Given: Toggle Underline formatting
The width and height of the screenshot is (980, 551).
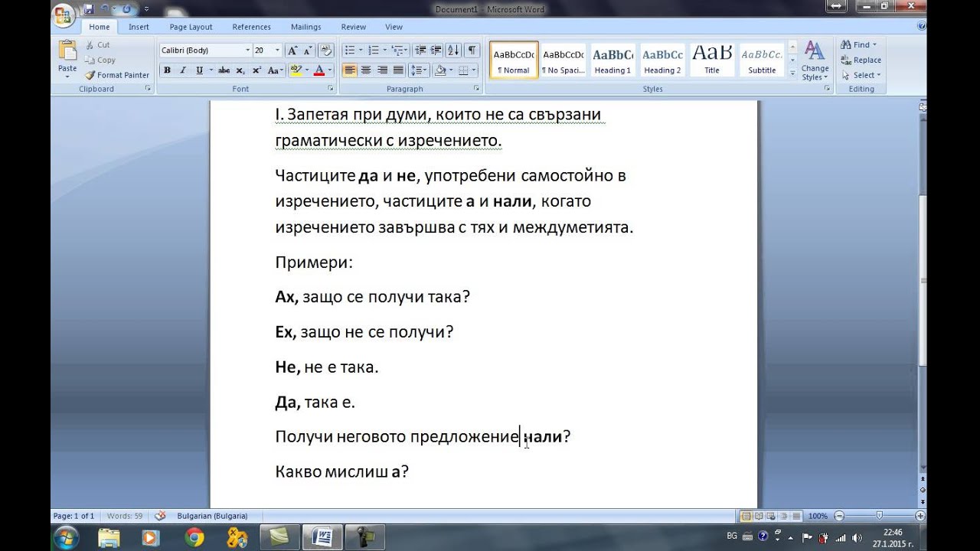Looking at the screenshot, I should 199,70.
